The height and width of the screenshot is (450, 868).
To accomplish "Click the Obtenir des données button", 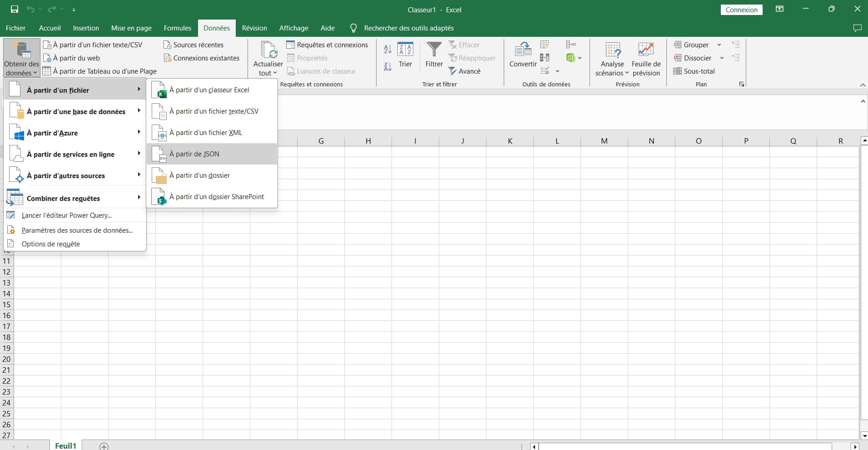I will coord(21,58).
